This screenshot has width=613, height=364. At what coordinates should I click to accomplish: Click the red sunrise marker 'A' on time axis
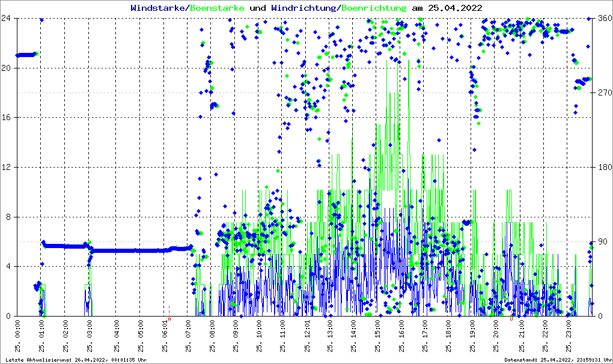pos(169,320)
